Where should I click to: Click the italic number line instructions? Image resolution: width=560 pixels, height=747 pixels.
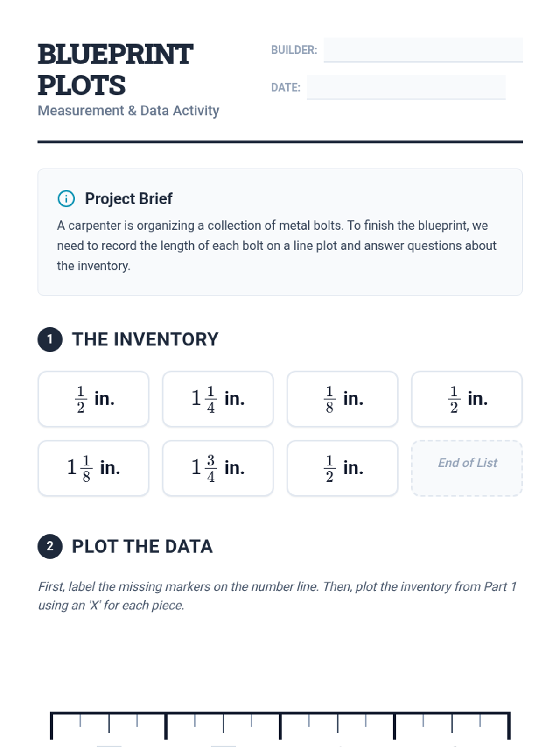[x=277, y=596]
